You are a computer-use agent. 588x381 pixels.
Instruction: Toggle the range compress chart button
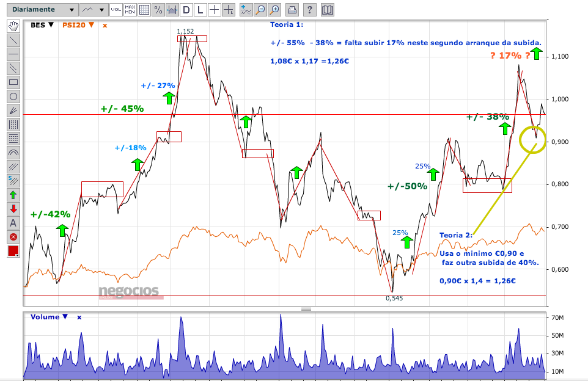172,10
